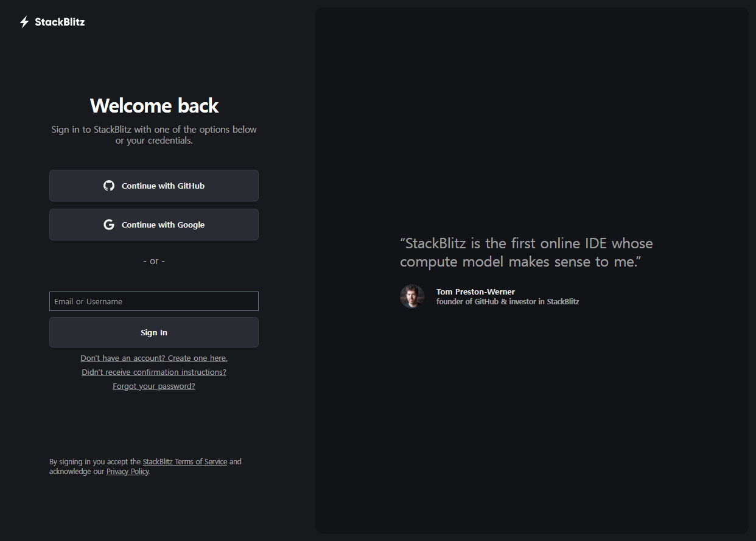Focus the Email or Username field

[154, 301]
